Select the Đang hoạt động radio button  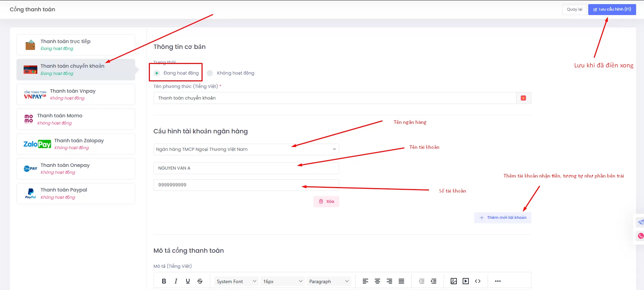click(x=157, y=73)
